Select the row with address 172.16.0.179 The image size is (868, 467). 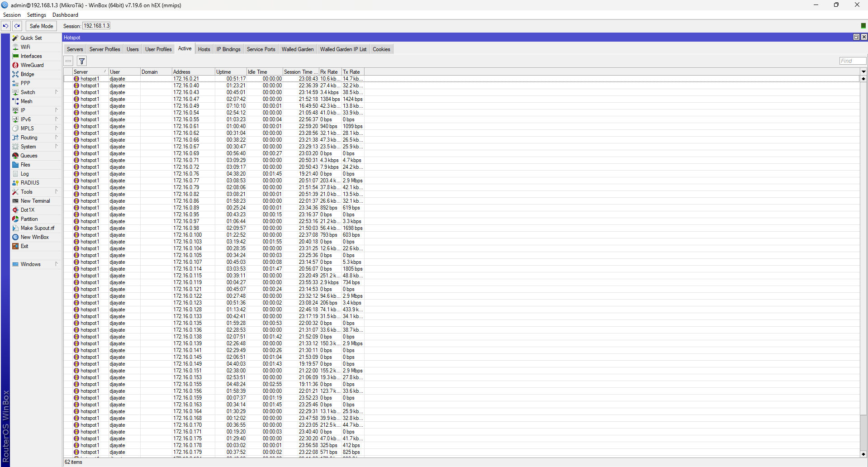[x=461, y=452]
